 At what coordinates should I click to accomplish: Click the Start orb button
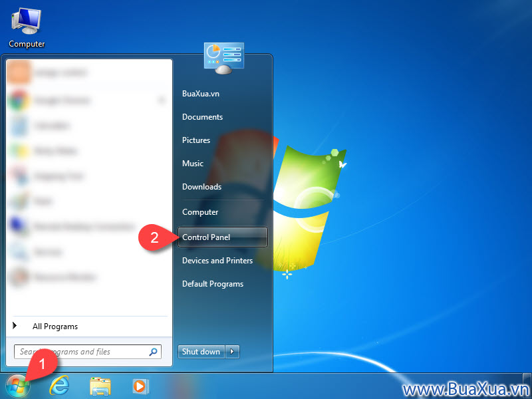18,386
